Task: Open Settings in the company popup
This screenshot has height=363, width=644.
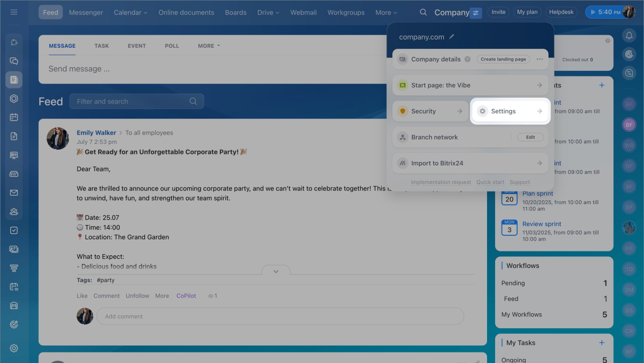Action: point(510,111)
